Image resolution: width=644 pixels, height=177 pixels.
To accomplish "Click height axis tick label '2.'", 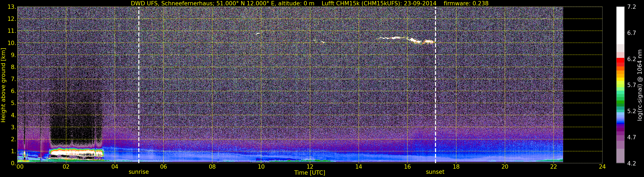I will coord(13,139).
